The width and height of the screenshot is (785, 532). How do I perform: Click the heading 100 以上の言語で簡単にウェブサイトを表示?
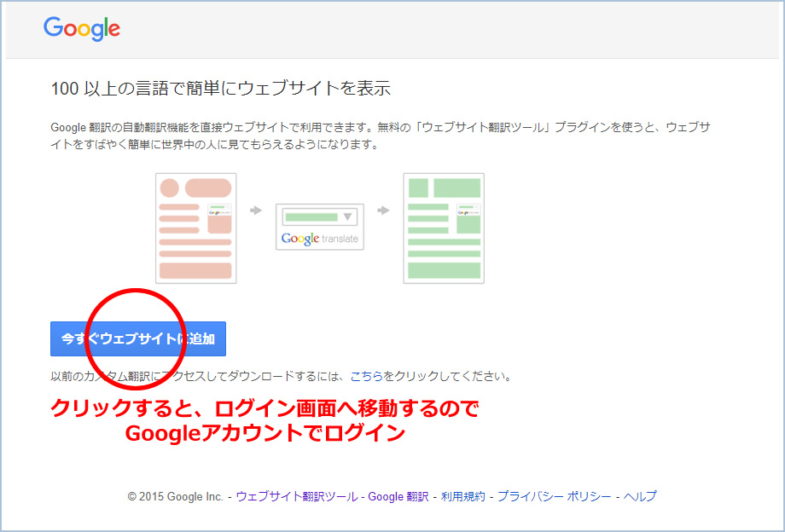coord(221,89)
